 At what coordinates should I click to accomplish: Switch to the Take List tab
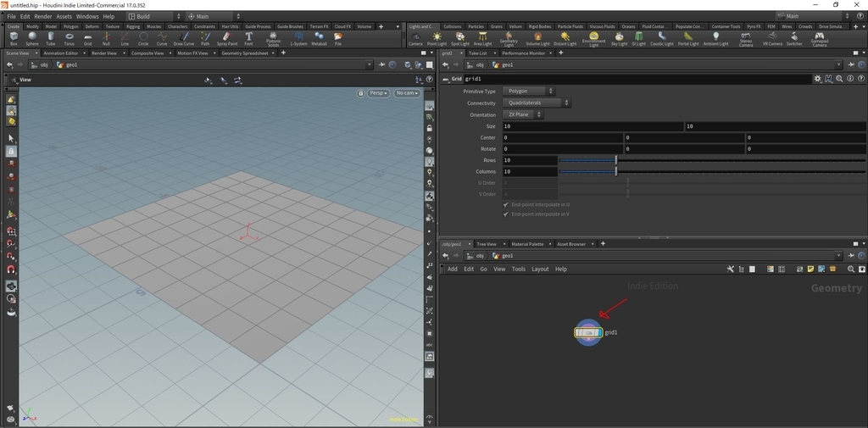click(x=478, y=53)
